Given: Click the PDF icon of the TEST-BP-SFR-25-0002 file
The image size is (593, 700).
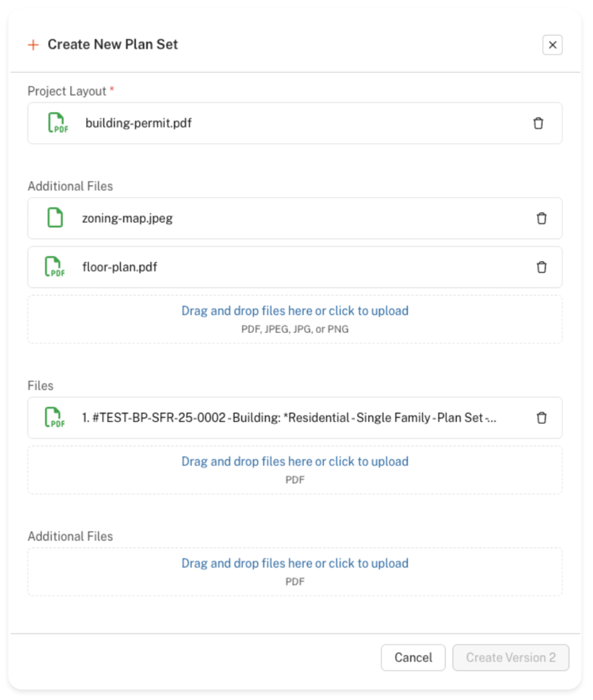Looking at the screenshot, I should 54,417.
